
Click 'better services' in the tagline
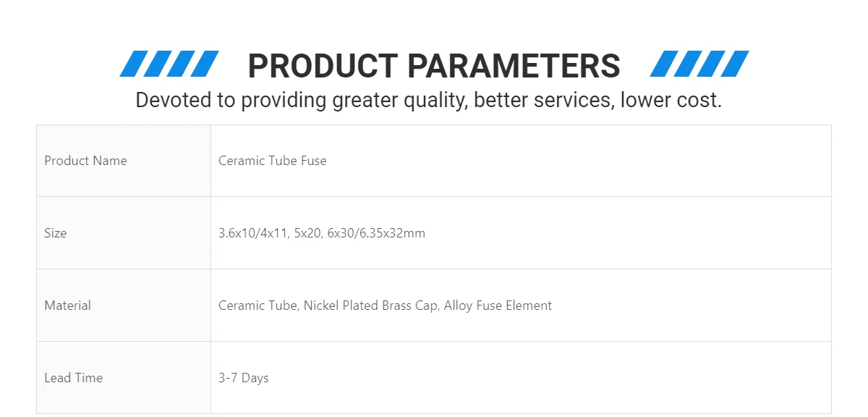click(x=541, y=100)
